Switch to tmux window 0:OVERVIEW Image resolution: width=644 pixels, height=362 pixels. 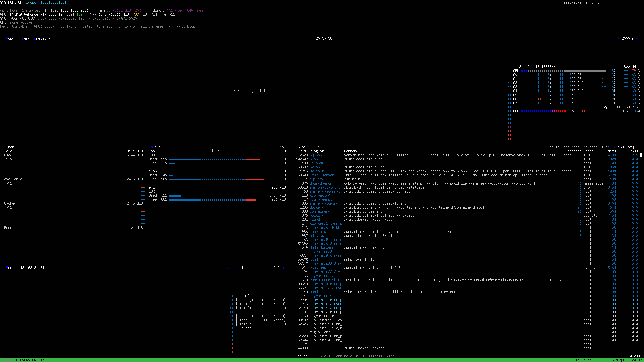(x=27, y=360)
